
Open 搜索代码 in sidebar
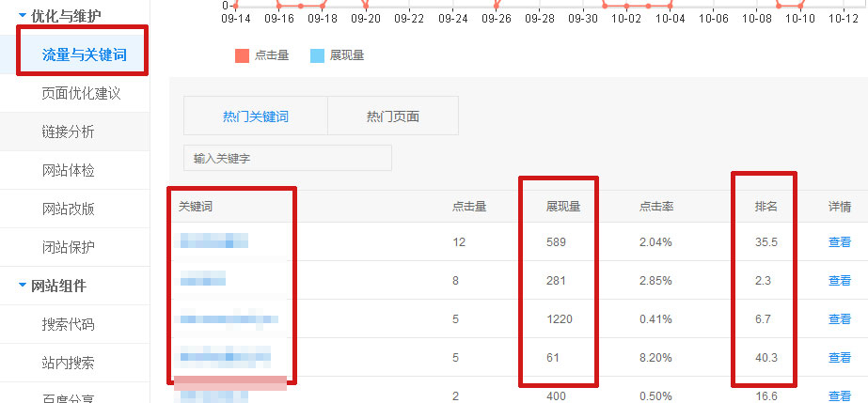click(x=68, y=324)
